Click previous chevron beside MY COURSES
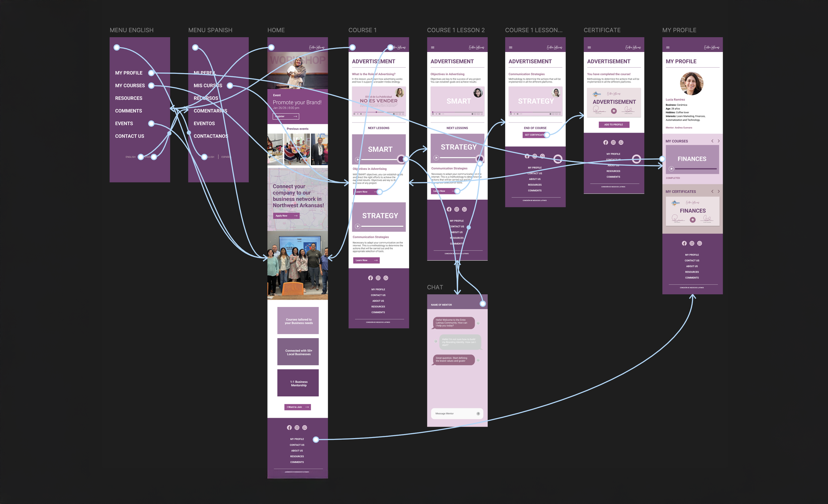The width and height of the screenshot is (828, 504). (712, 141)
